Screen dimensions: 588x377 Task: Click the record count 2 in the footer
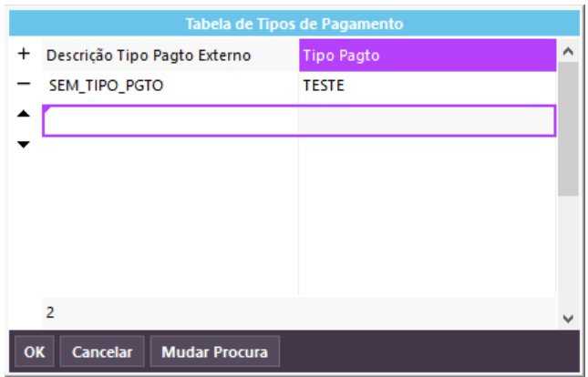tap(51, 311)
